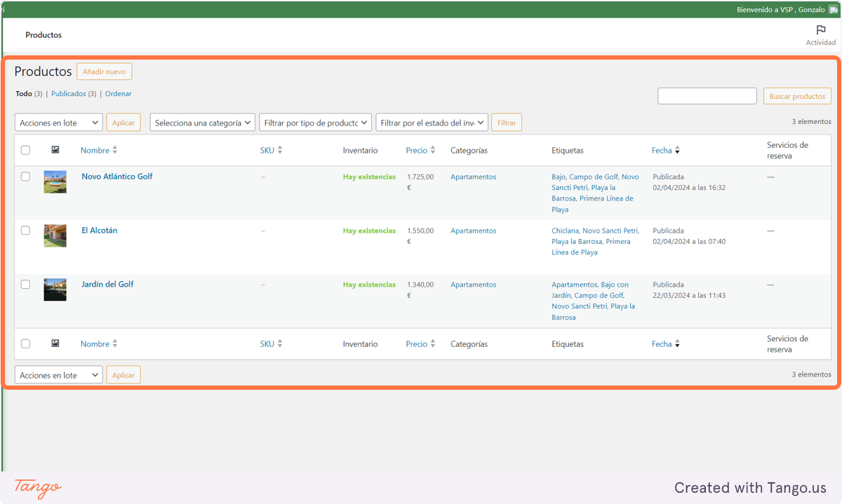Screen dimensions: 842x504
Task: Sort by Fecha arrow in header
Action: pos(677,150)
